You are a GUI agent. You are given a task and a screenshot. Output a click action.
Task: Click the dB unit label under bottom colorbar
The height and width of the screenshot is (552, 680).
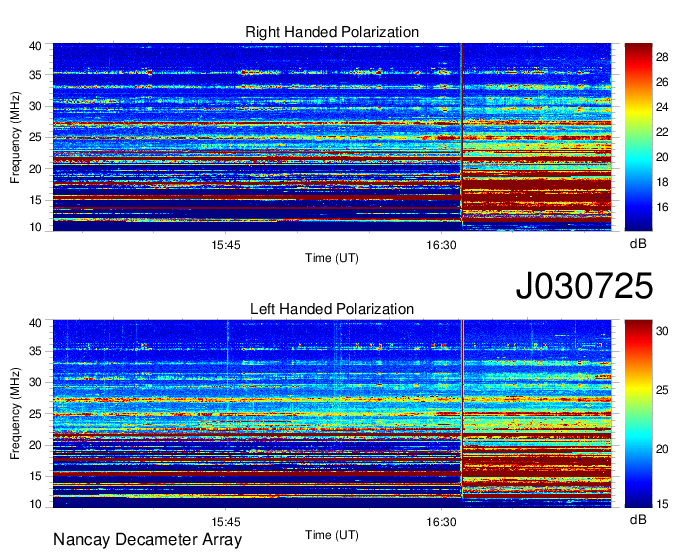tap(638, 519)
